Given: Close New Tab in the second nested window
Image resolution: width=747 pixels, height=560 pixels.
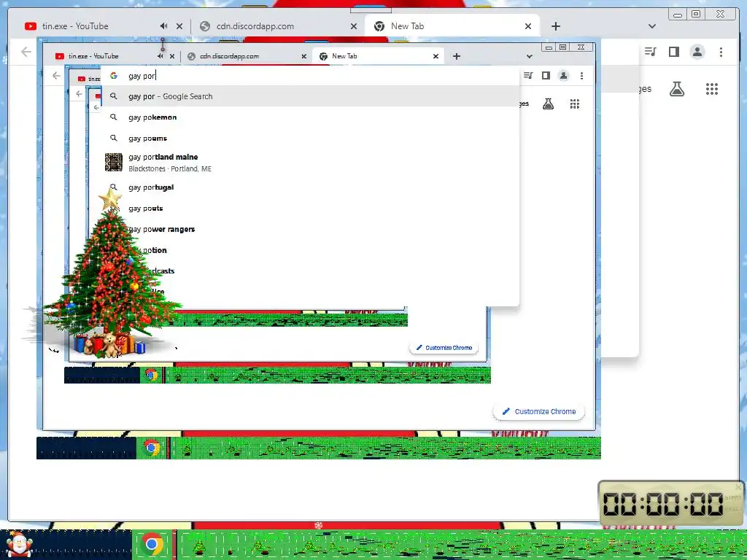Looking at the screenshot, I should [436, 56].
